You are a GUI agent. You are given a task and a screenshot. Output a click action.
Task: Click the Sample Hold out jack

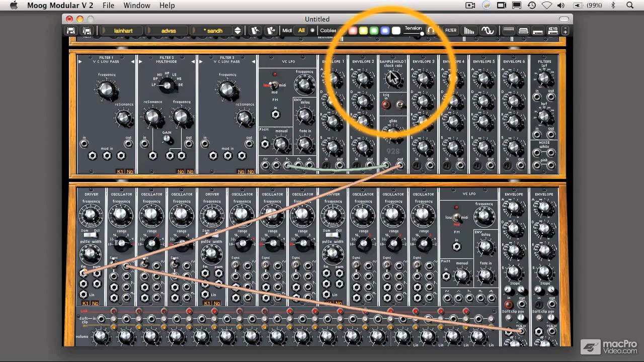(x=400, y=165)
